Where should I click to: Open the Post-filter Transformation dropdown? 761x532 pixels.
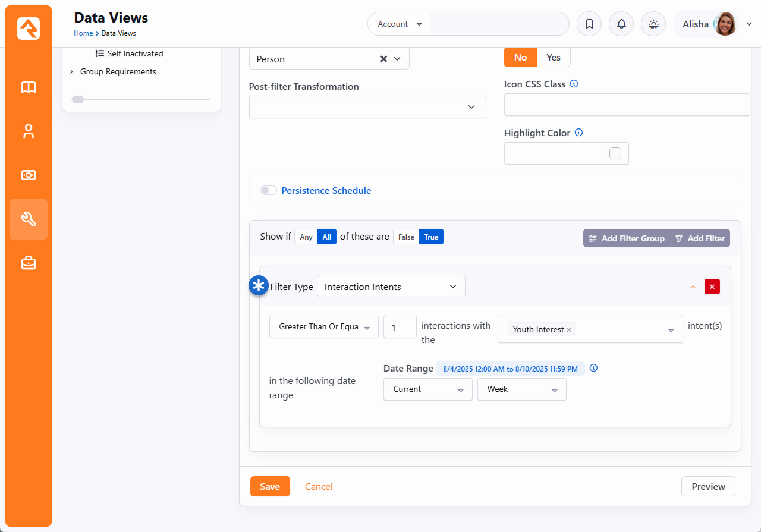click(367, 107)
